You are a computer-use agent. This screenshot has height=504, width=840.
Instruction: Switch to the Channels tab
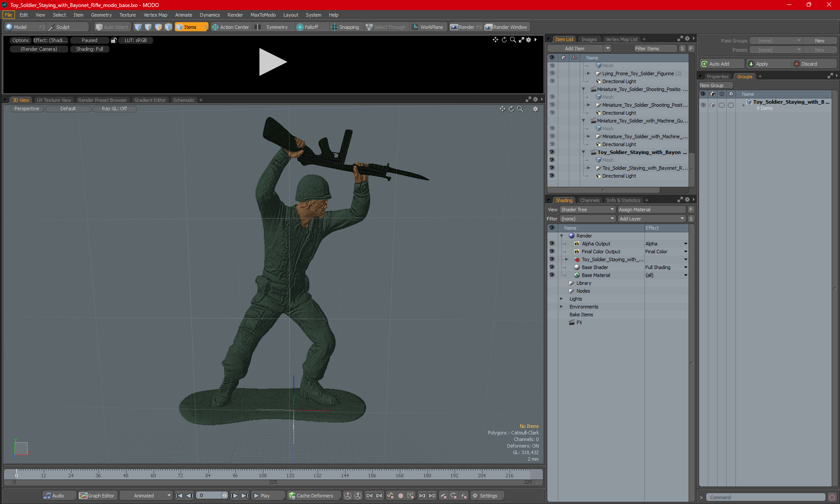tap(590, 200)
